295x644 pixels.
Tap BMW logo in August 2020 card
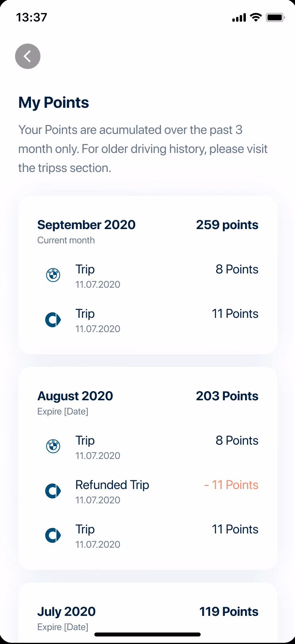pos(53,446)
